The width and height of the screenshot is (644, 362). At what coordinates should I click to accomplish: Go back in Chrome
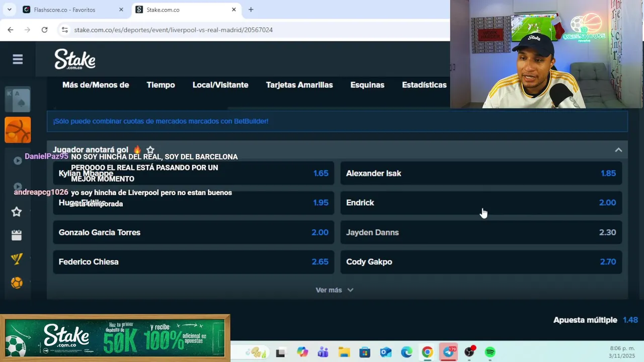[x=11, y=30]
